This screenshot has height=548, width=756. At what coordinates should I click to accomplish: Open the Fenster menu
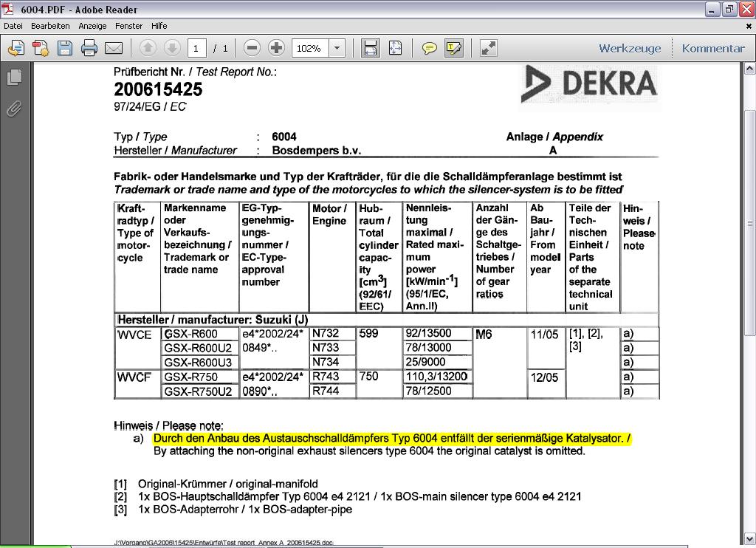tap(128, 26)
